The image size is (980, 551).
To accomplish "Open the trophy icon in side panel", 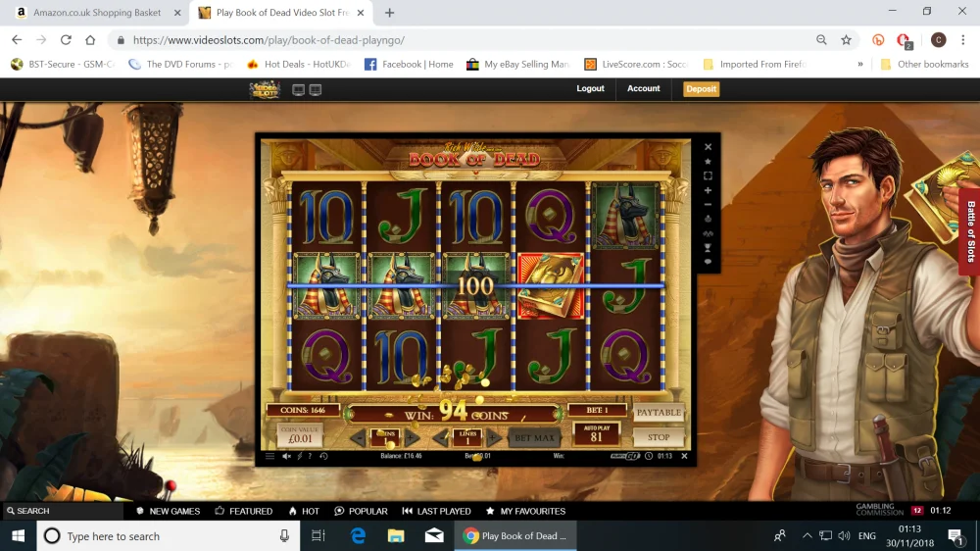I will click(709, 248).
